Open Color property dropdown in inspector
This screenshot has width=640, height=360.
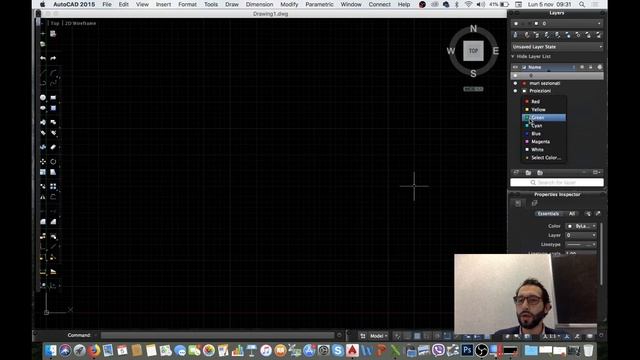coord(581,226)
